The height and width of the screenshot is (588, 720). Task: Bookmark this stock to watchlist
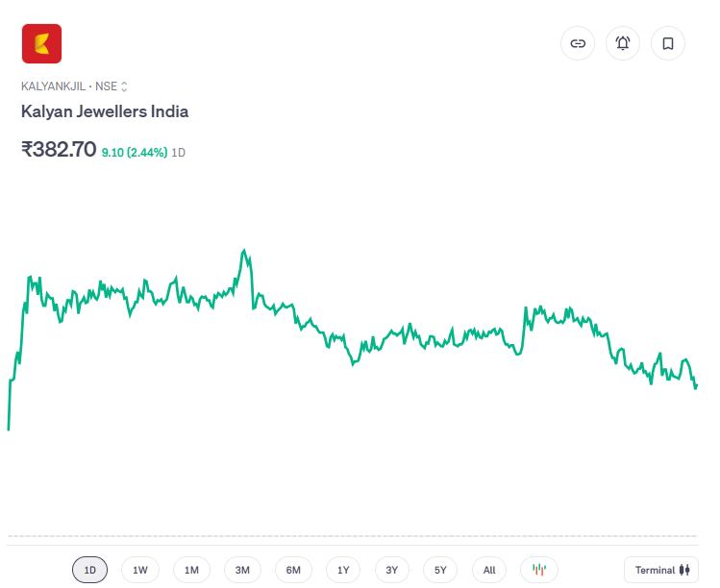pos(668,43)
